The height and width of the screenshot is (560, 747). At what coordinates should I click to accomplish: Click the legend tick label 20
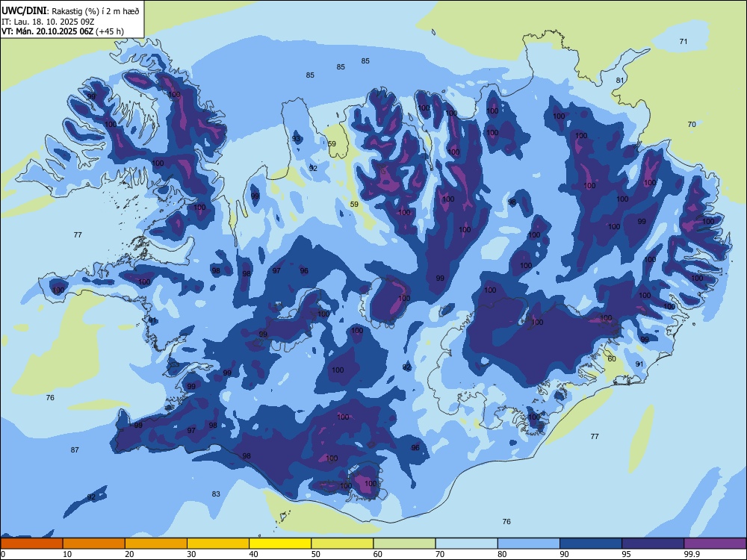point(129,554)
